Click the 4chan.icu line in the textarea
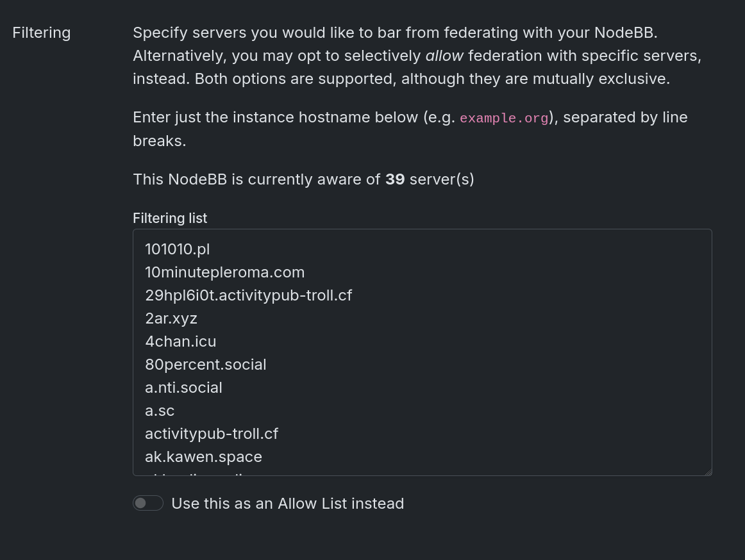This screenshot has height=560, width=745. (181, 342)
